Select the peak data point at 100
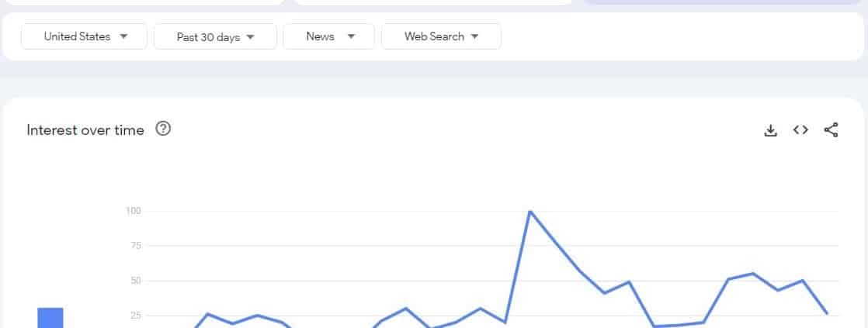This screenshot has height=328, width=868. [x=530, y=211]
